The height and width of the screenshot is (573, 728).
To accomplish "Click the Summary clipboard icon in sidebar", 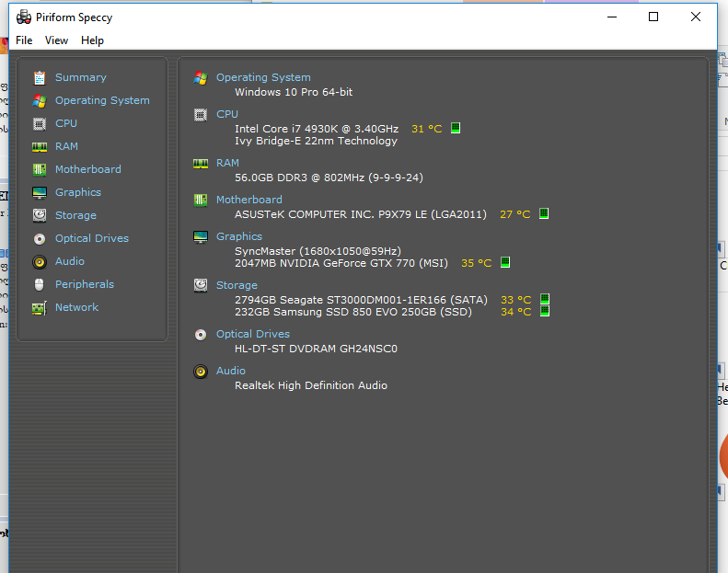I will tap(40, 77).
